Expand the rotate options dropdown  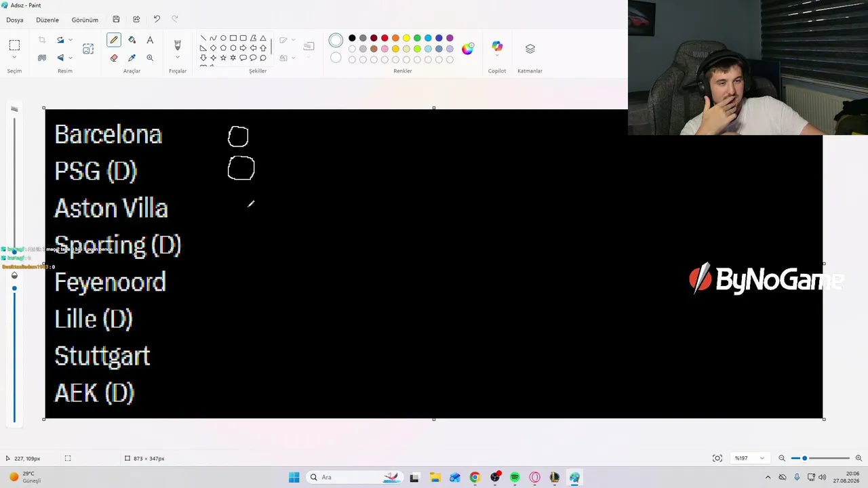point(70,41)
